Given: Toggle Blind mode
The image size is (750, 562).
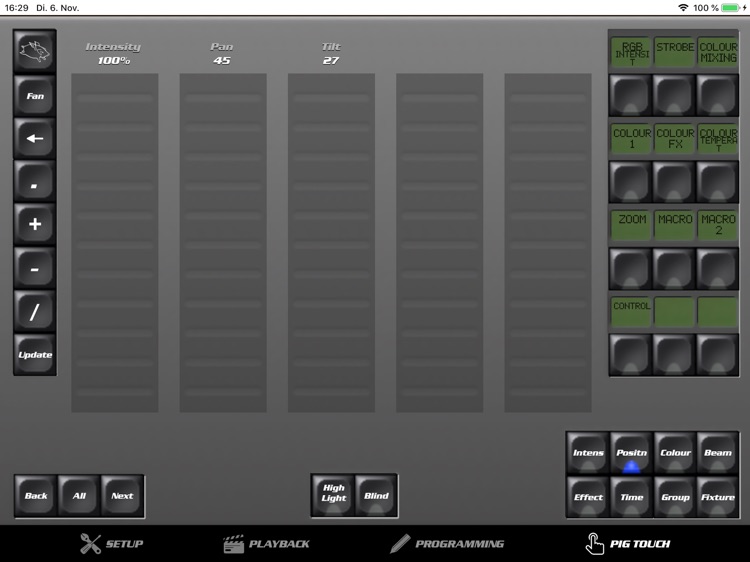Looking at the screenshot, I should click(376, 495).
